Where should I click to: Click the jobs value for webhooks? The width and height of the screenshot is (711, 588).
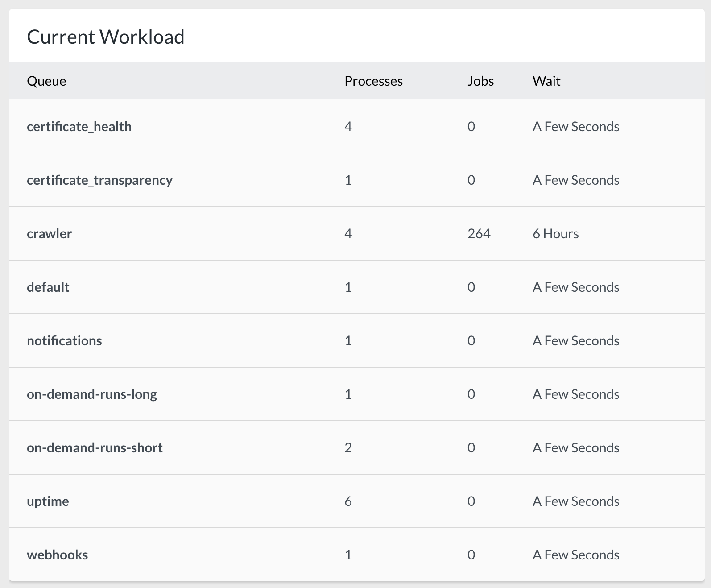point(471,555)
